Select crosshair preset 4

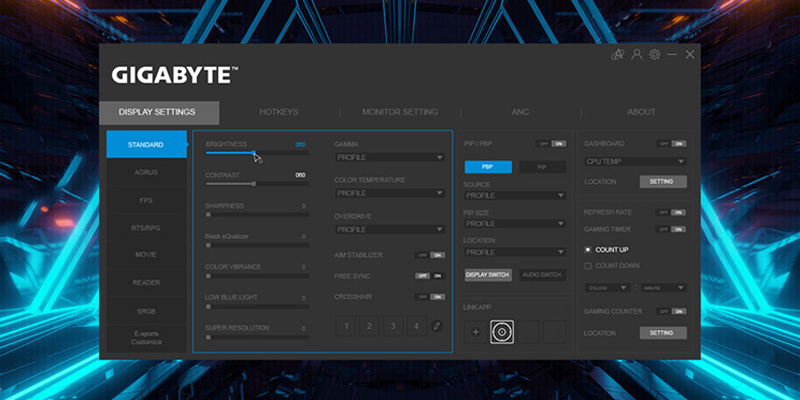tap(416, 326)
